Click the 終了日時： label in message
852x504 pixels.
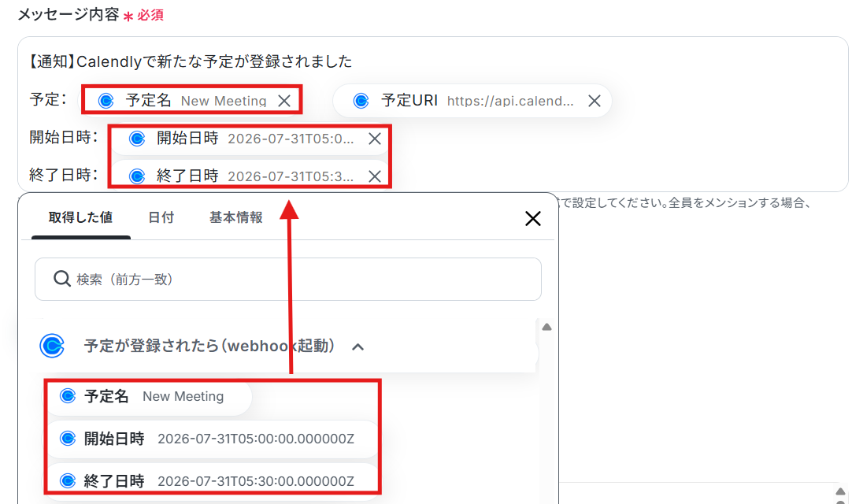(x=64, y=175)
